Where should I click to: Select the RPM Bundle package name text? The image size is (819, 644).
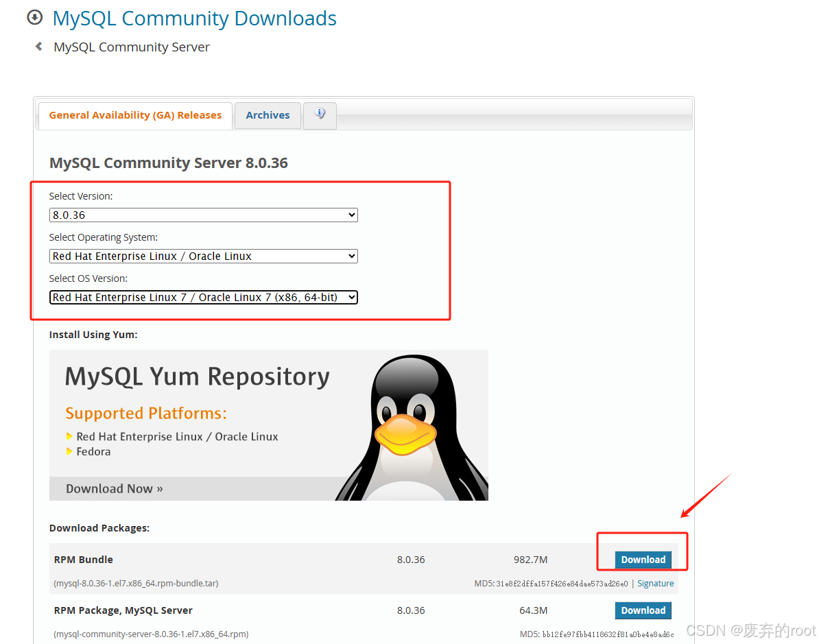click(x=84, y=560)
